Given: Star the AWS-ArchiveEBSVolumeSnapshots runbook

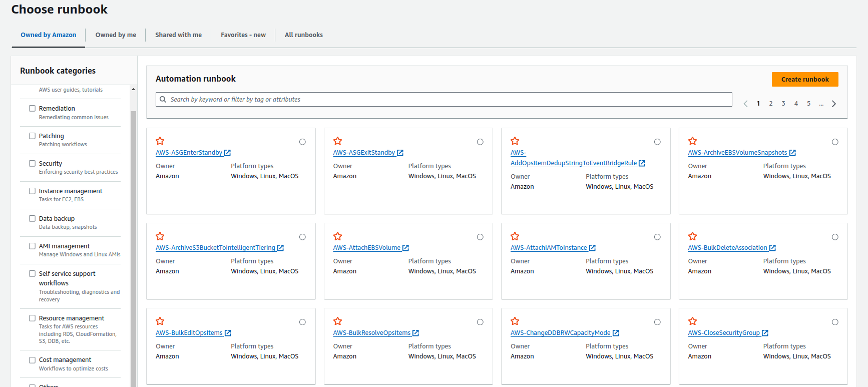Looking at the screenshot, I should tap(693, 141).
